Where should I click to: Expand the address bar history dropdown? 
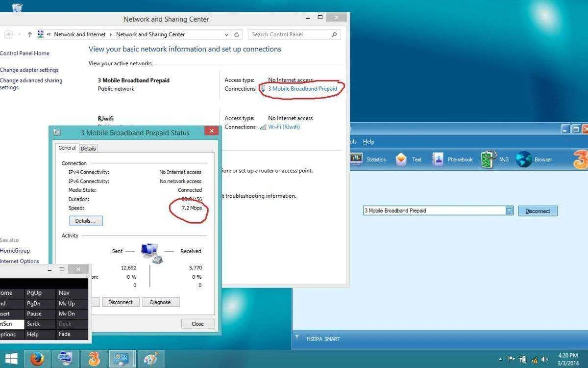point(226,34)
